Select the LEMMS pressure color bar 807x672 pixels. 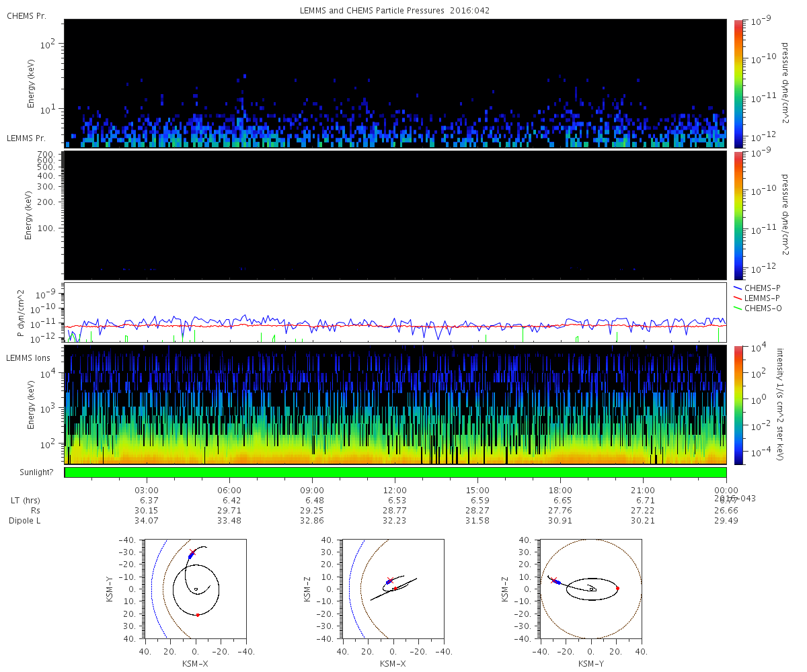(x=738, y=215)
